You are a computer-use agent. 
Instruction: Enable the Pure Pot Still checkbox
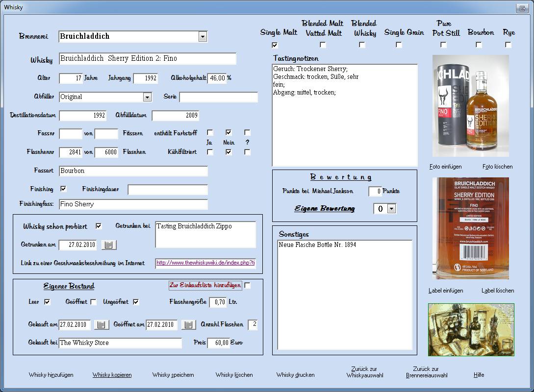point(443,45)
